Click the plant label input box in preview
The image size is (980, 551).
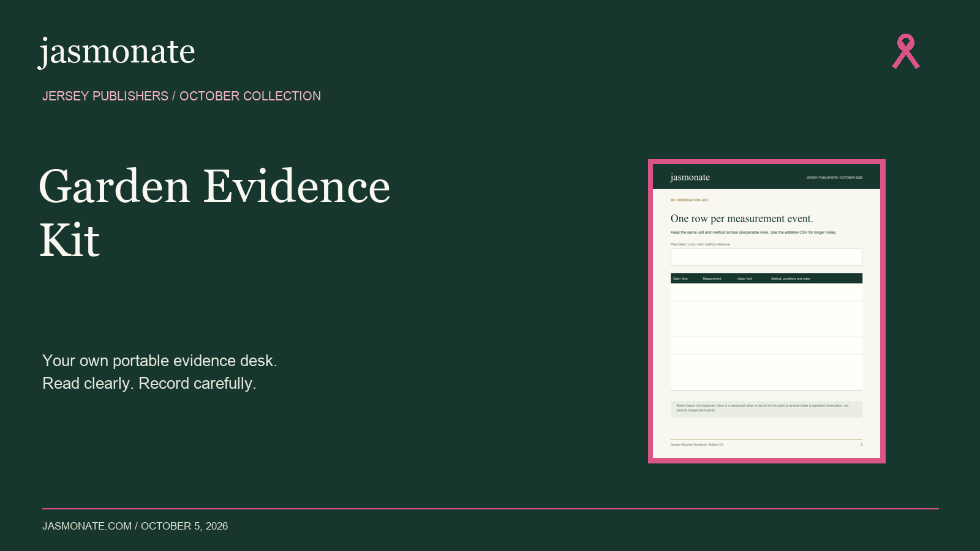[x=766, y=257]
